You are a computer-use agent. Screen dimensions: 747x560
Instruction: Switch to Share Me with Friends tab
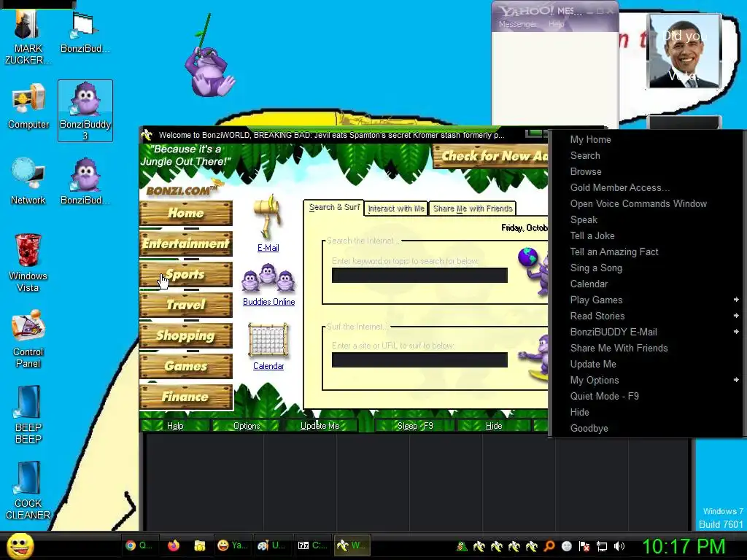pos(473,209)
